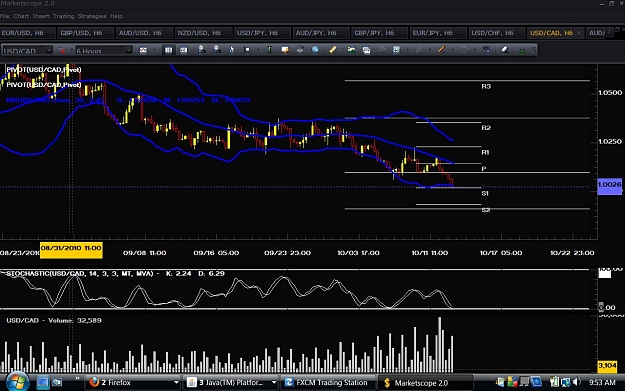
Task: Expand the chart type dropdown arrow
Action: coord(154,50)
